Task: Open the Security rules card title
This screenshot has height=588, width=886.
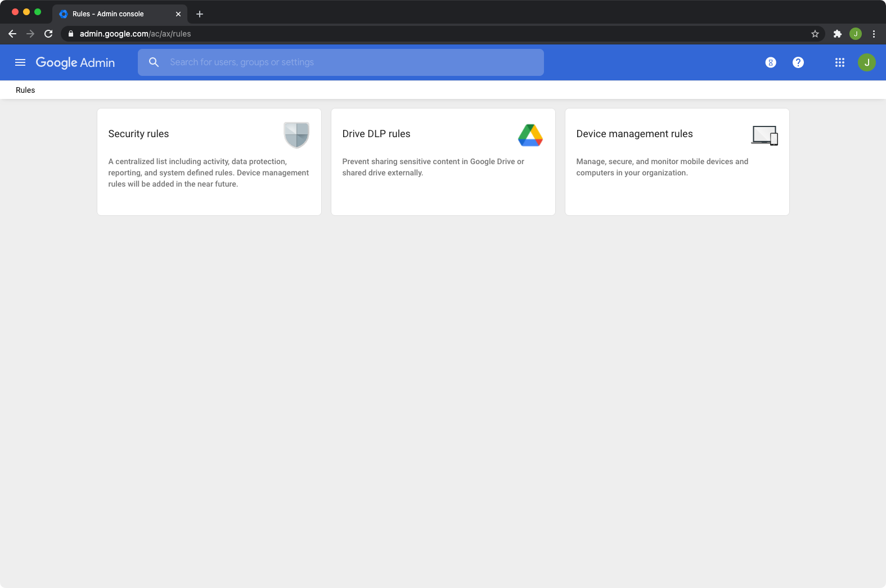Action: (138, 134)
